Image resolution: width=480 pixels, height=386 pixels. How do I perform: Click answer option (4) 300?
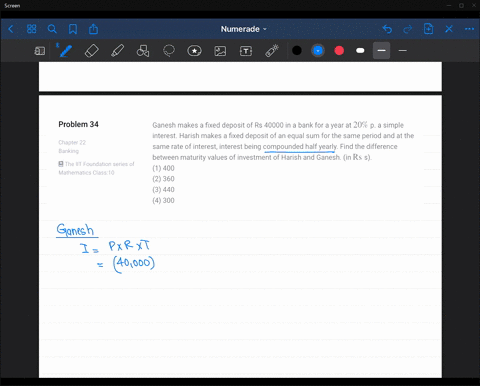tap(163, 200)
